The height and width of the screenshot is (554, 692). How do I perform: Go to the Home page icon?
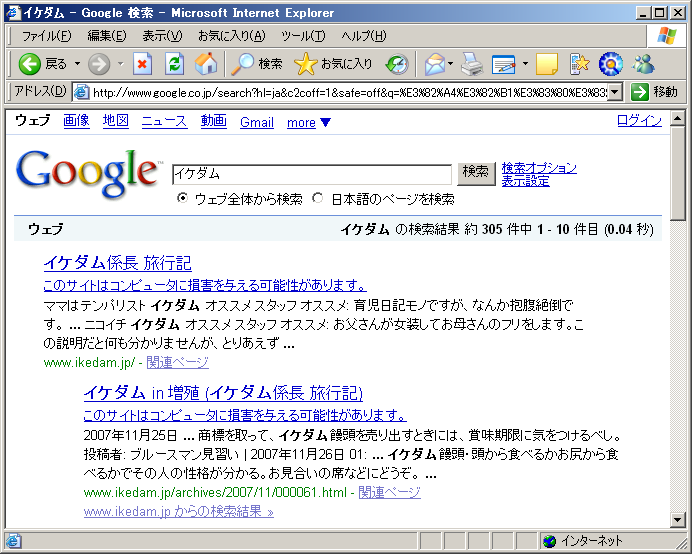tap(206, 64)
